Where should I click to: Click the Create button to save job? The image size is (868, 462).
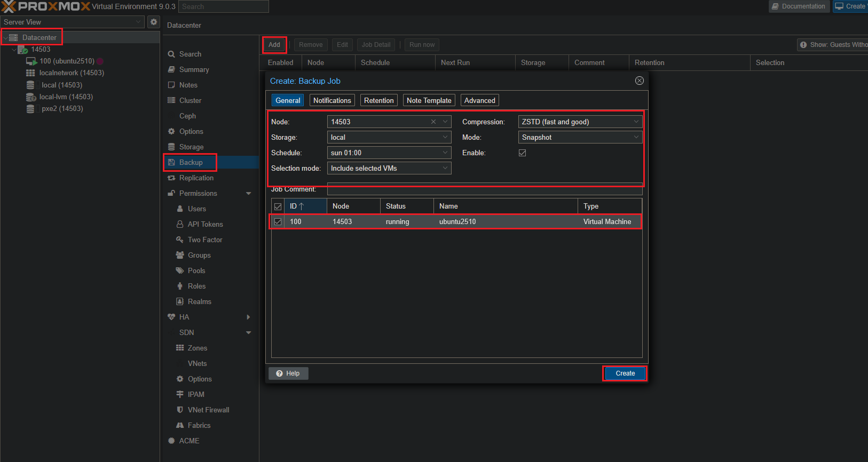coord(625,373)
